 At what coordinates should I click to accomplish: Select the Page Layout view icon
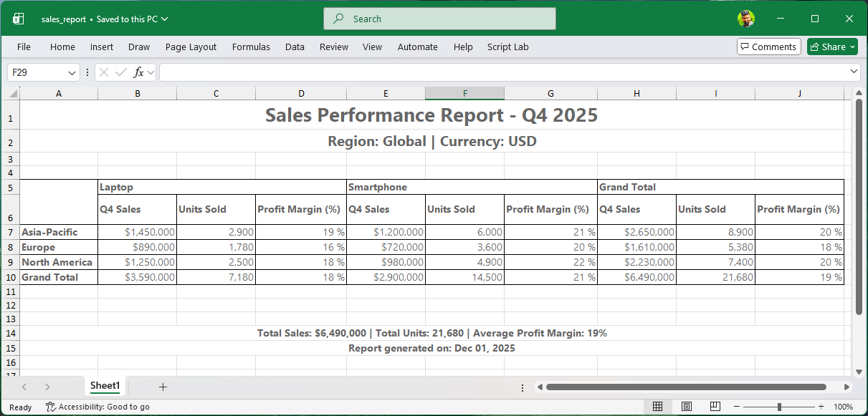tap(686, 407)
